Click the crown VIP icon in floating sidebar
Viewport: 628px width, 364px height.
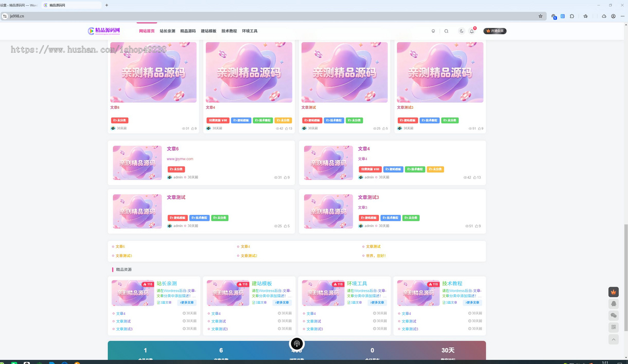614,292
